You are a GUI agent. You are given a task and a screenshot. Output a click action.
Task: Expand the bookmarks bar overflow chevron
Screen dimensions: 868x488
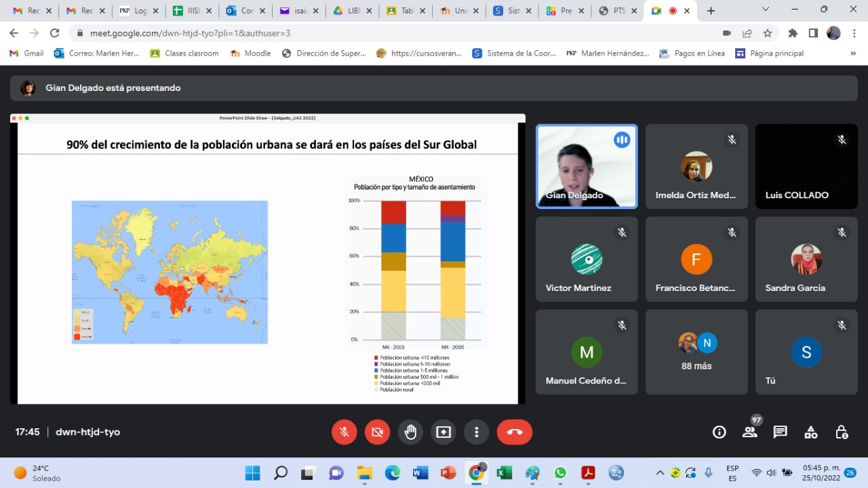[853, 54]
